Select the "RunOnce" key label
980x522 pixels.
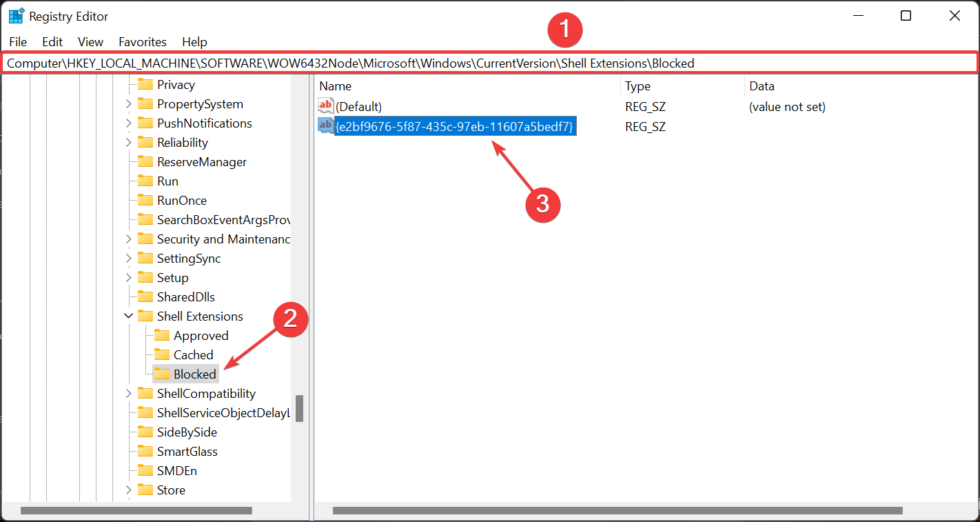point(182,201)
